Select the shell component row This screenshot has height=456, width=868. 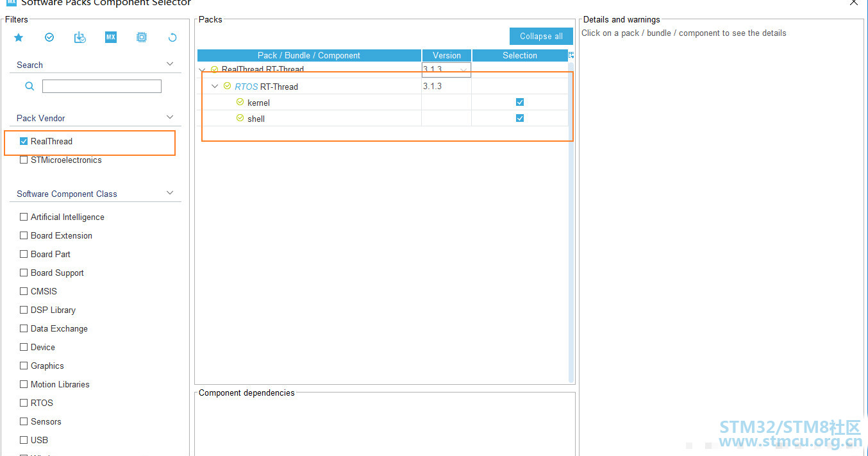coord(383,118)
